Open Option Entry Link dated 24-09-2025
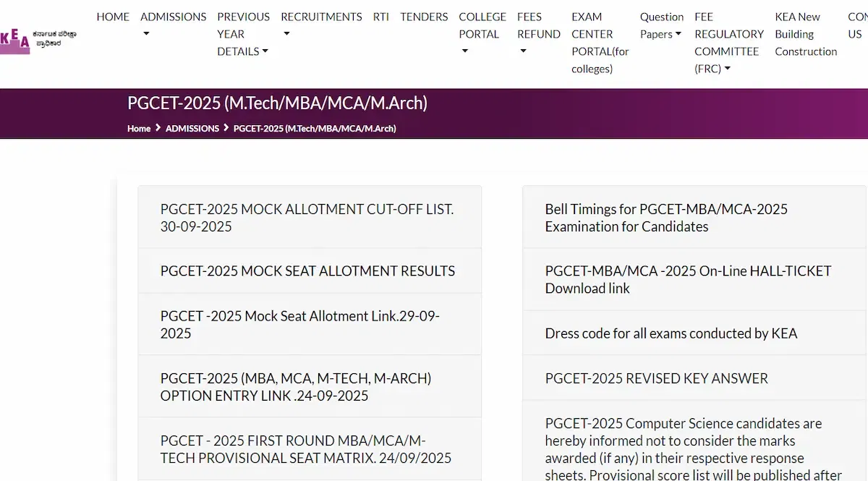868x481 pixels. point(296,387)
